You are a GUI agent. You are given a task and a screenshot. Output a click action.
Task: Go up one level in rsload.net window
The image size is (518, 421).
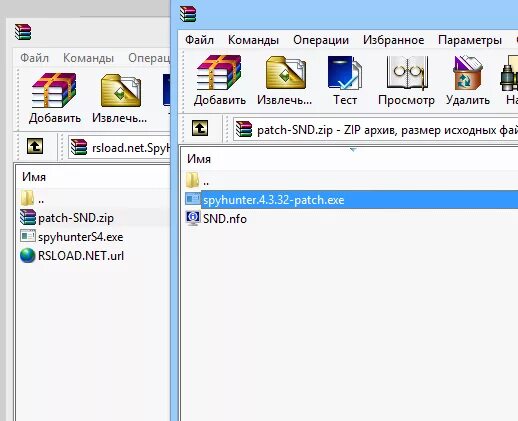click(x=35, y=146)
